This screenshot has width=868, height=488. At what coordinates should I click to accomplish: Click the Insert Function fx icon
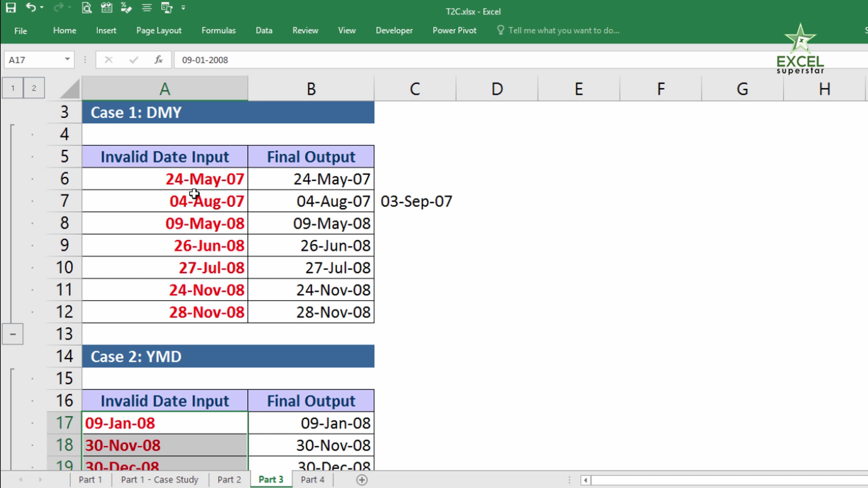pyautogui.click(x=158, y=60)
